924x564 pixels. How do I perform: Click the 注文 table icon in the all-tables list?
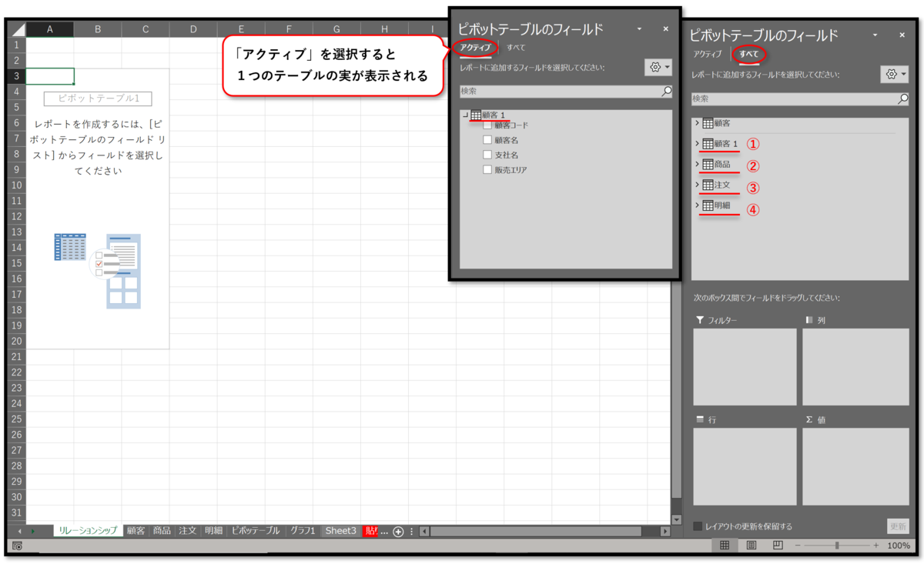[x=708, y=185]
